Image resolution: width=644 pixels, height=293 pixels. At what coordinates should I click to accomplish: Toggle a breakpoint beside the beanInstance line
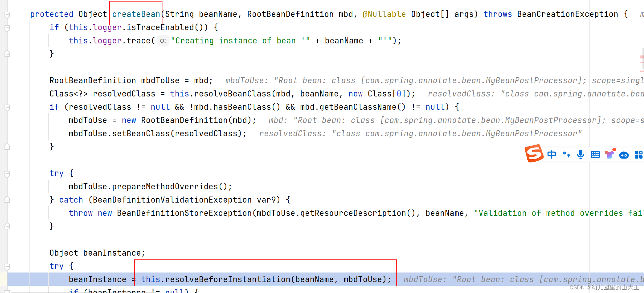(x=18, y=279)
